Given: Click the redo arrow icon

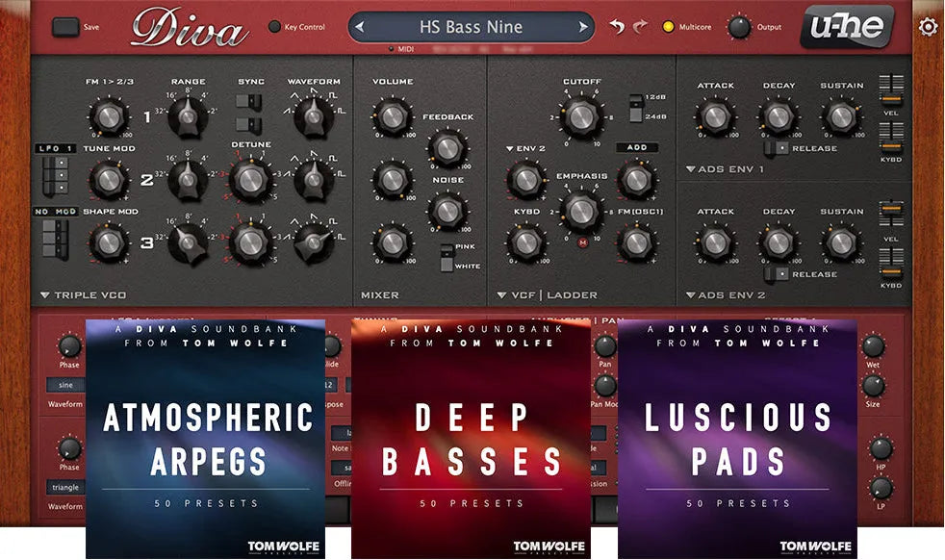Looking at the screenshot, I should pos(639,27).
